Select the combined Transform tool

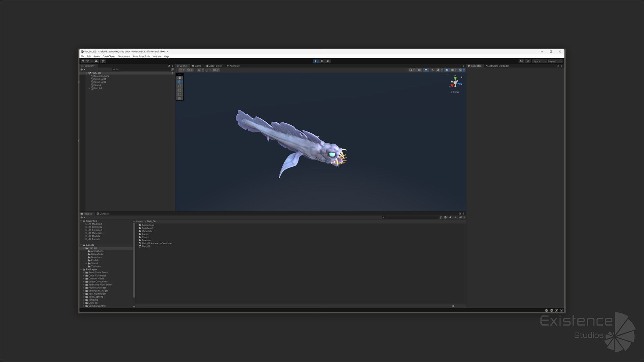pos(180,98)
